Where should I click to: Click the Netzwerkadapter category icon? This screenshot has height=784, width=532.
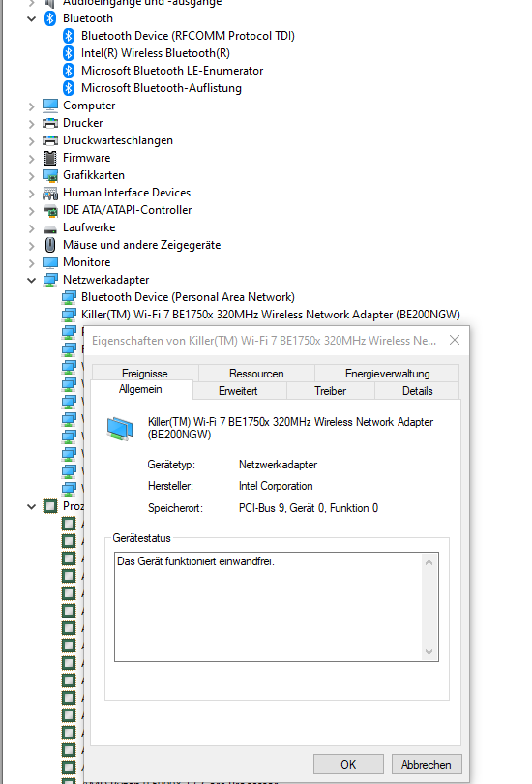click(x=50, y=280)
